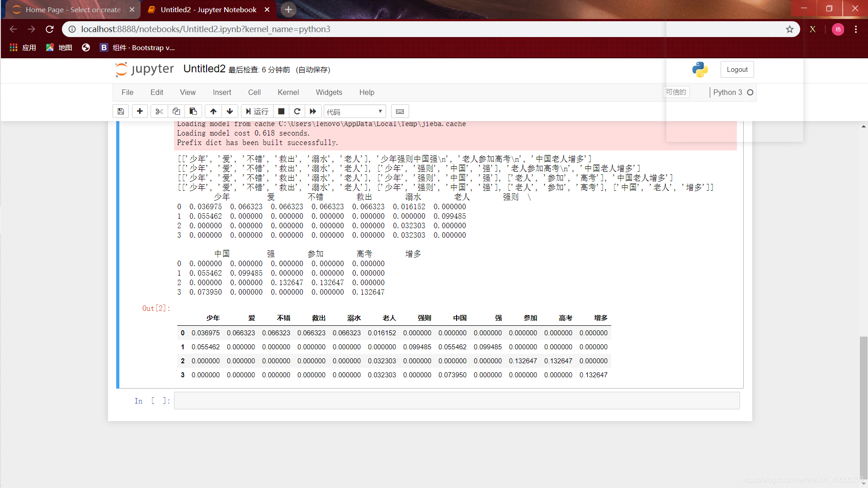Insert a cell below with plus icon

click(x=140, y=111)
